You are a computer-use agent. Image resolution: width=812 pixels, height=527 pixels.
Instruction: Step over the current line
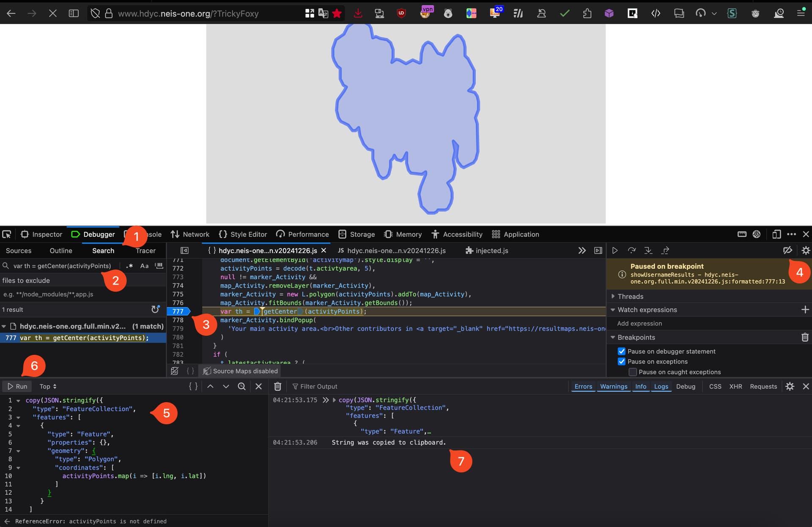(x=632, y=250)
